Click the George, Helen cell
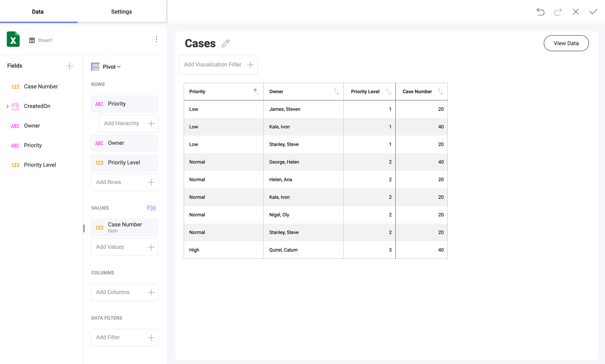The width and height of the screenshot is (605, 364). coord(304,162)
